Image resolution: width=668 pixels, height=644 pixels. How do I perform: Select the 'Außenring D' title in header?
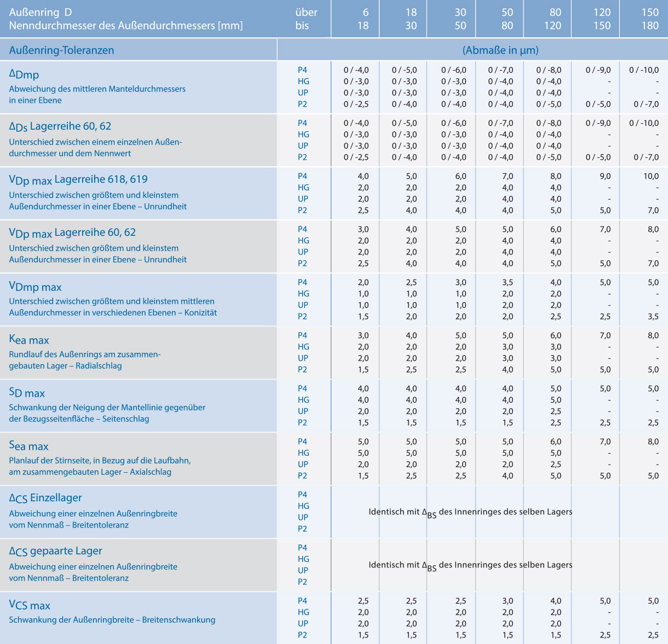41,12
